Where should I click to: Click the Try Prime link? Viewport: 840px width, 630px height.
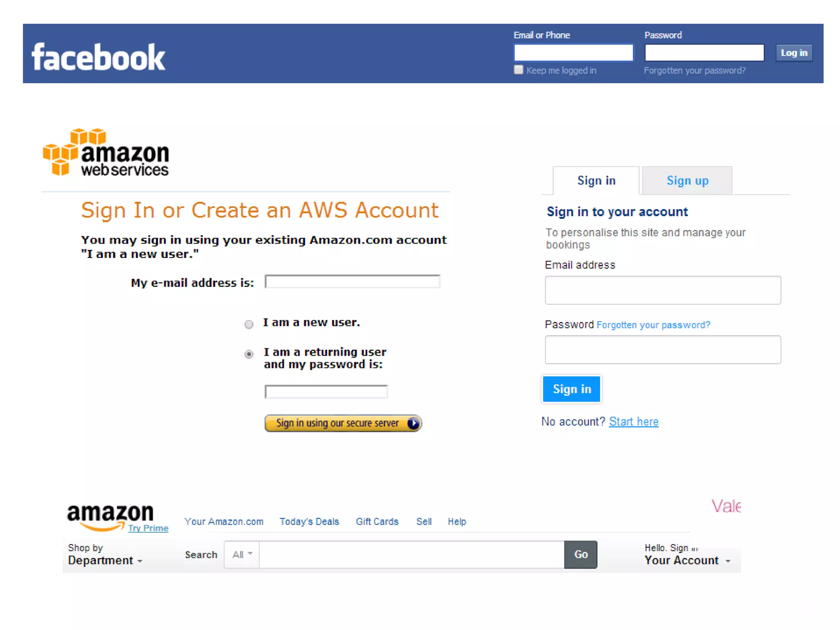tap(148, 528)
